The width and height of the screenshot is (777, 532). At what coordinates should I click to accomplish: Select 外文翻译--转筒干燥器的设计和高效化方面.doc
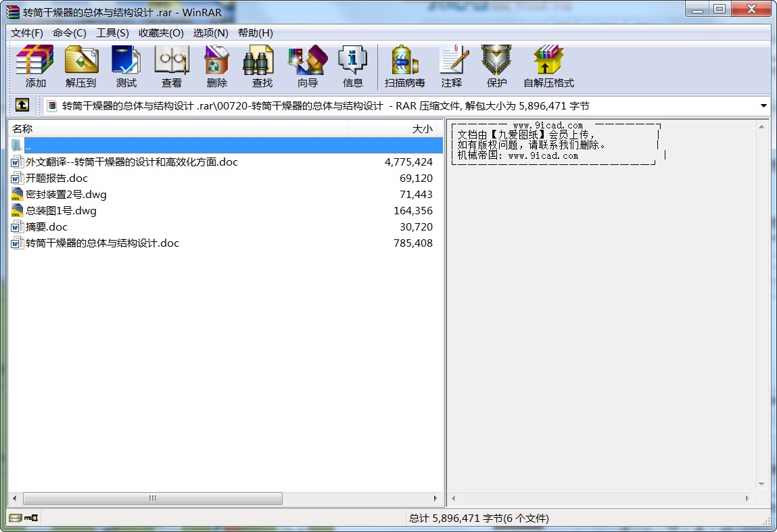(x=132, y=162)
